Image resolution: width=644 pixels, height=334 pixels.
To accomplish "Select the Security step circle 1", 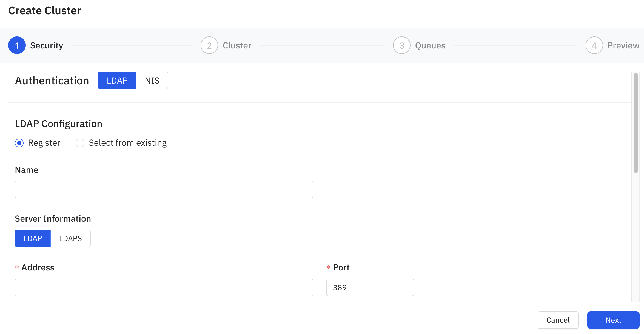I will click(x=17, y=45).
